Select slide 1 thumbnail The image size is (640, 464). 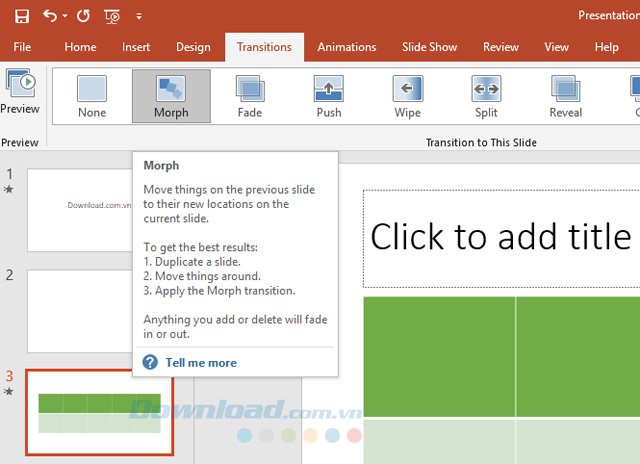[80, 210]
